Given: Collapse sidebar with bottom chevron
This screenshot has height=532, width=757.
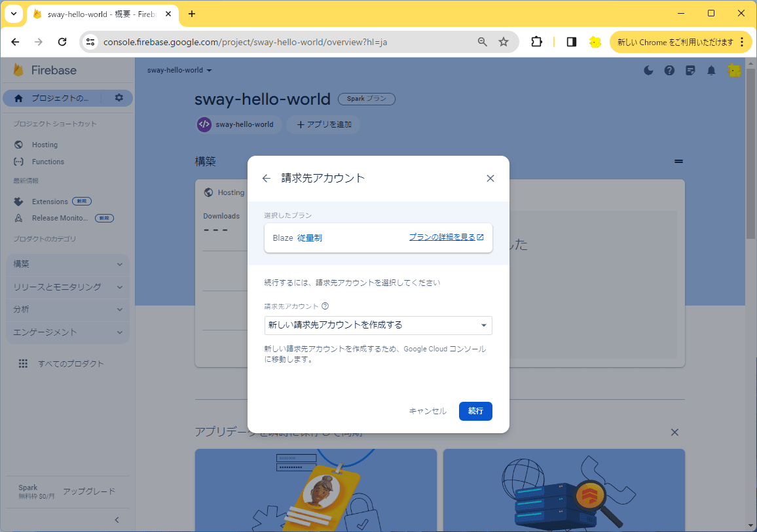Looking at the screenshot, I should pos(117,520).
